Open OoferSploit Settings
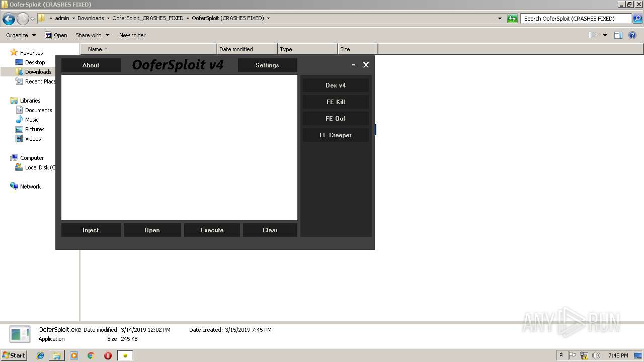 267,65
